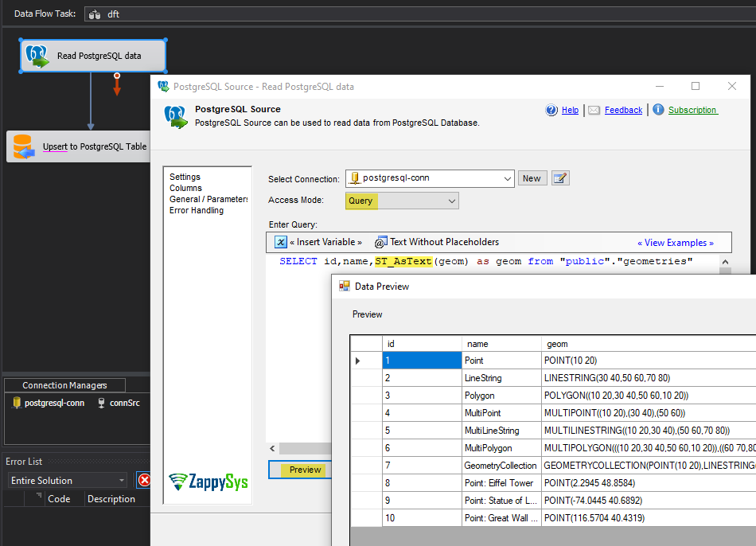Click the PostgreSQL Source title bar icon
The height and width of the screenshot is (546, 756).
[x=163, y=86]
